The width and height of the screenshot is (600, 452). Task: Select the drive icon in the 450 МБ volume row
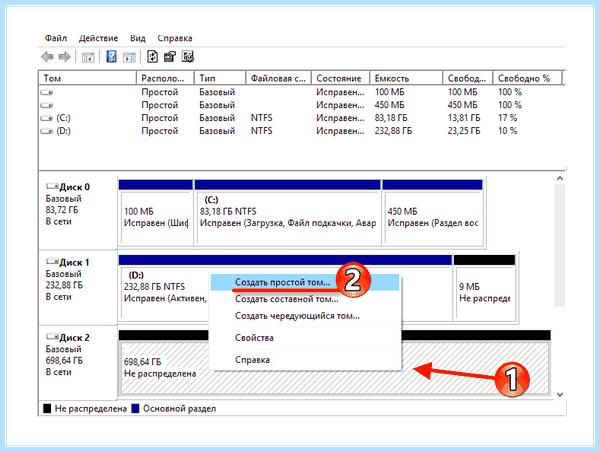47,105
